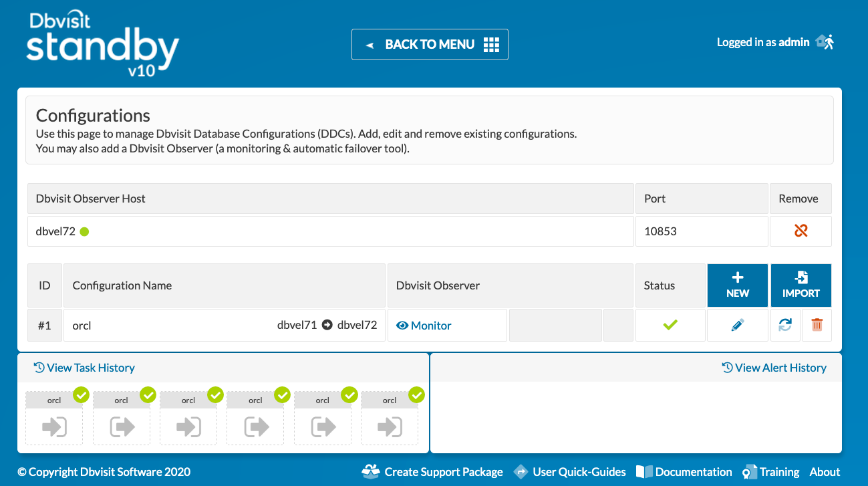Select the orcl configuration name
This screenshot has height=486, width=868.
coord(82,326)
